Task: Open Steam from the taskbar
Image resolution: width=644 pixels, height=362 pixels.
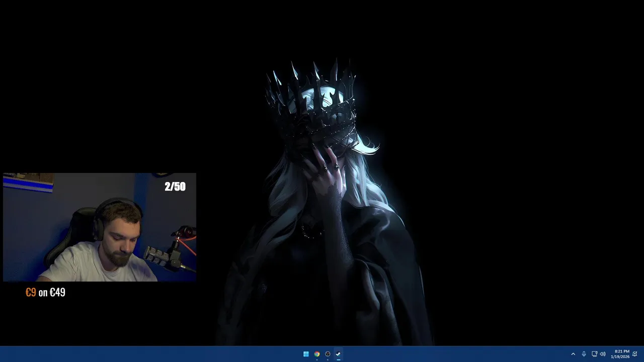Action: pyautogui.click(x=338, y=354)
